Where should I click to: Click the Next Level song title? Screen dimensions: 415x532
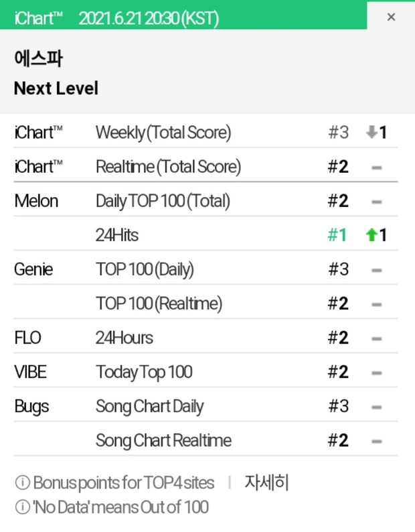click(56, 88)
